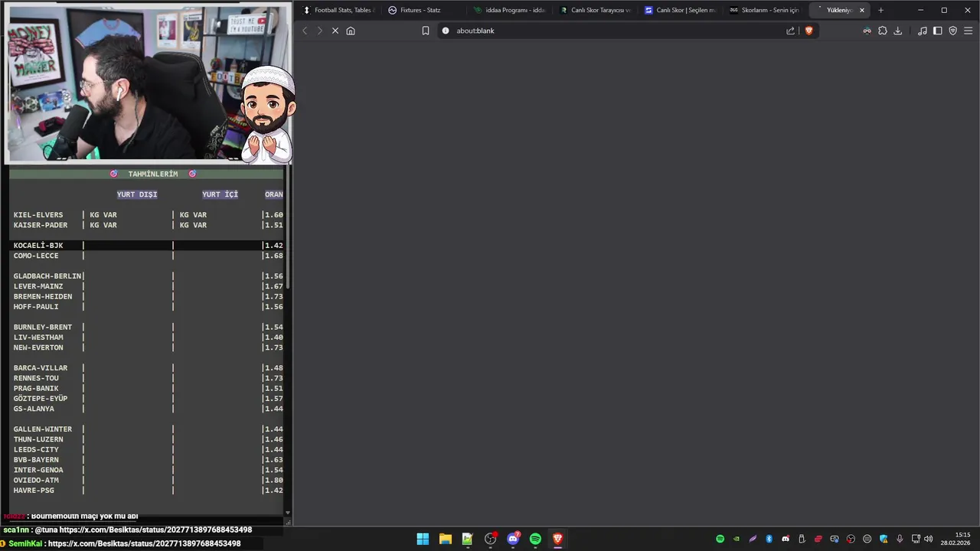Click the BARCA-VILLAR match text
980x551 pixels.
tap(41, 368)
